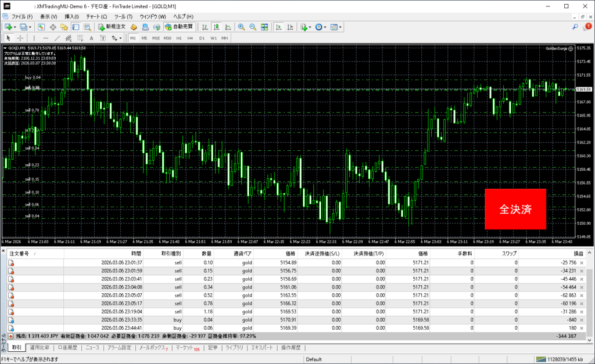The width and height of the screenshot is (595, 364).
Task: Close the 0.10 lot sell order
Action: 582,263
